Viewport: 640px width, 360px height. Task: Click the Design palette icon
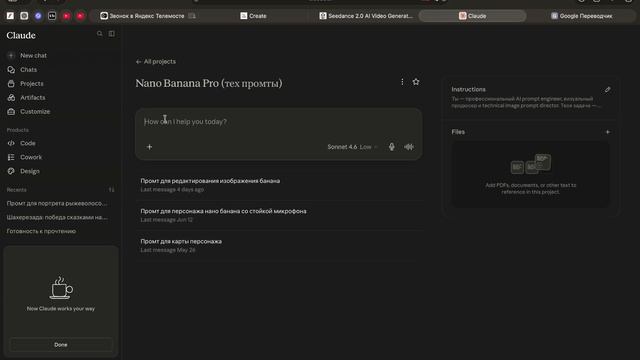(11, 171)
